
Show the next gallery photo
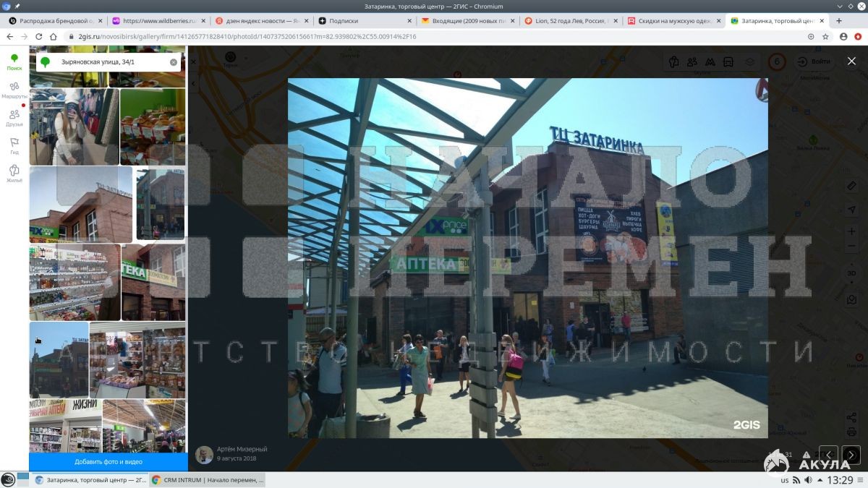click(x=851, y=455)
